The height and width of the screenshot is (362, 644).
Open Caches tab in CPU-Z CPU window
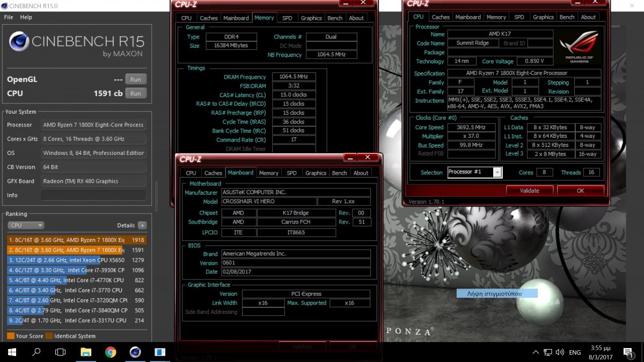point(441,17)
